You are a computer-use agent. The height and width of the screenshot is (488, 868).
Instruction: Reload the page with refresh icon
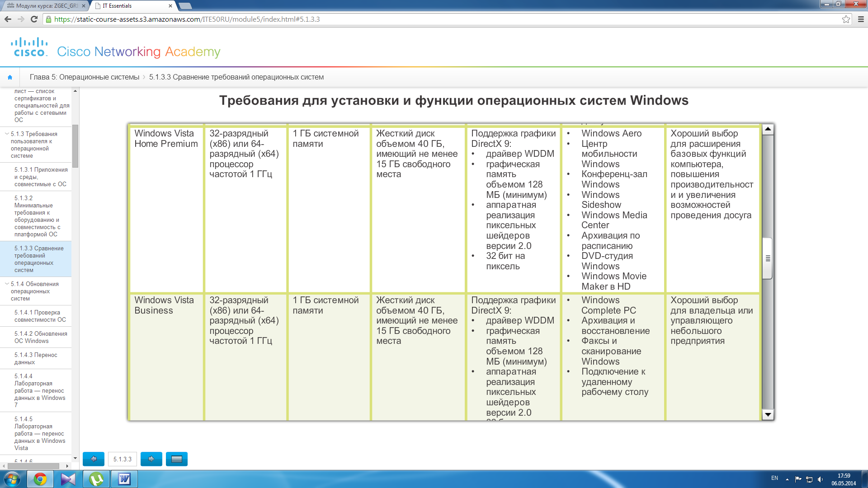point(34,19)
